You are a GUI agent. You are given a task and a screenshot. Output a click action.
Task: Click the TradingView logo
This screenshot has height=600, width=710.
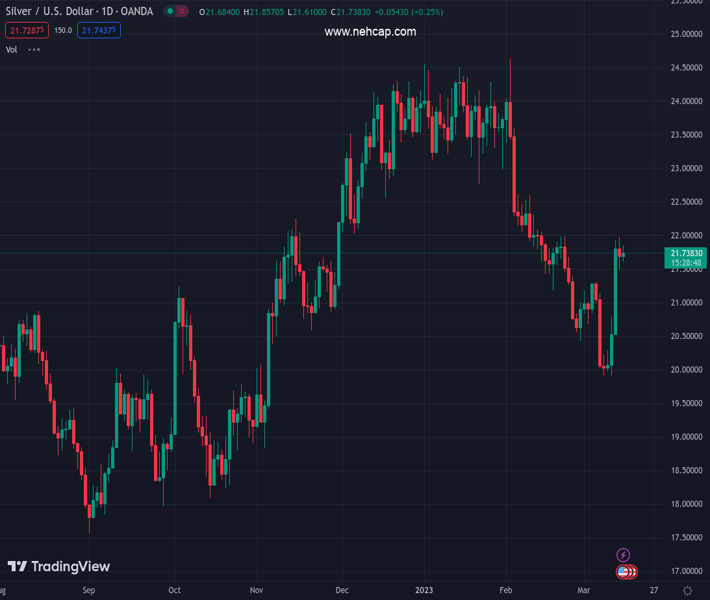58,567
